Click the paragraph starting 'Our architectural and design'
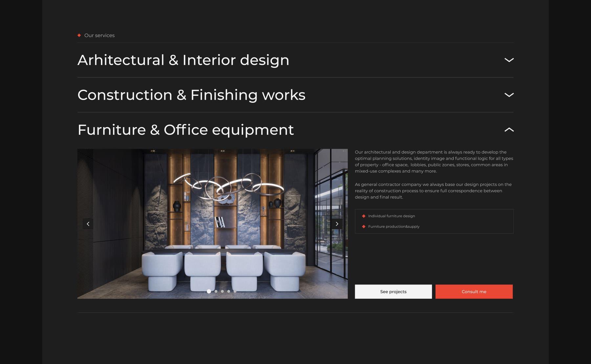The width and height of the screenshot is (591, 364). click(x=434, y=161)
